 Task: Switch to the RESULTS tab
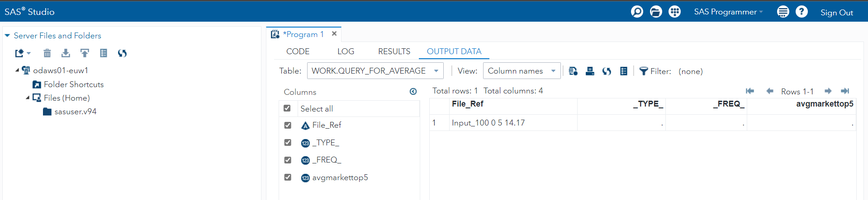394,51
